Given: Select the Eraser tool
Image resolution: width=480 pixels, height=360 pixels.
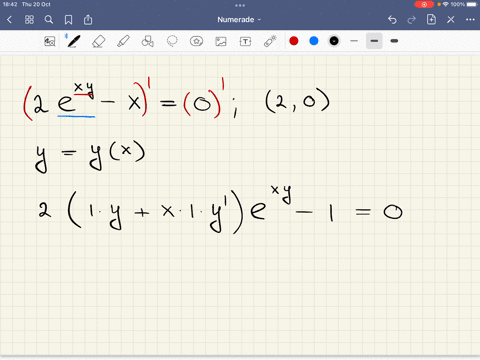Looking at the screenshot, I should point(98,41).
